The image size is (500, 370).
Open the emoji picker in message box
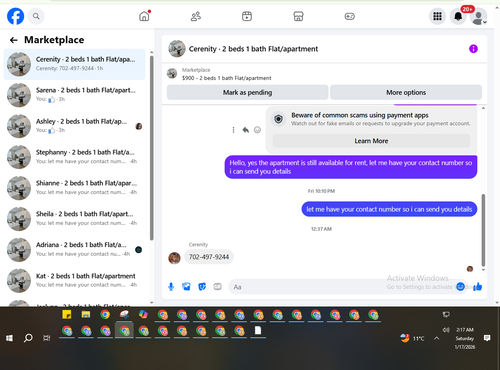coord(460,286)
